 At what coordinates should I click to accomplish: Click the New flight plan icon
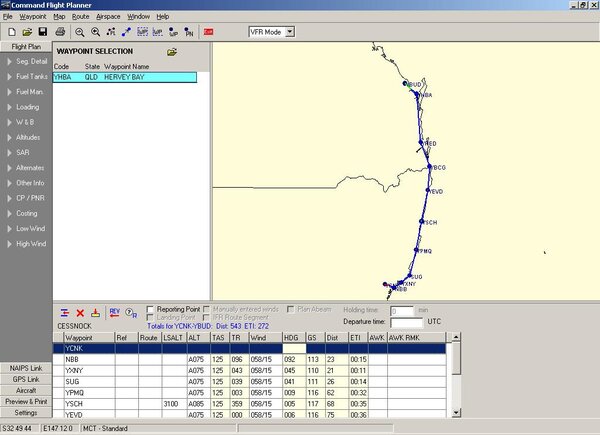[8, 32]
